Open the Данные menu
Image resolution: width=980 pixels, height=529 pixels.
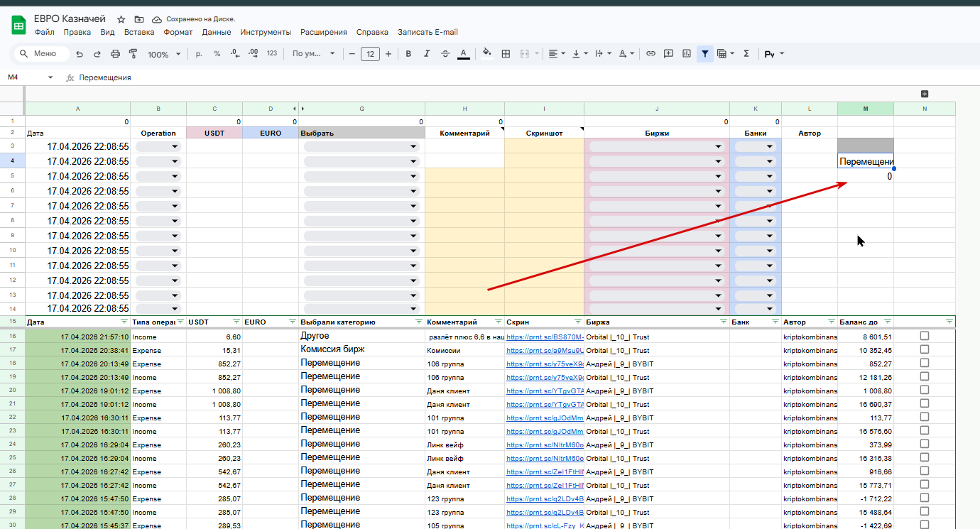click(x=216, y=32)
